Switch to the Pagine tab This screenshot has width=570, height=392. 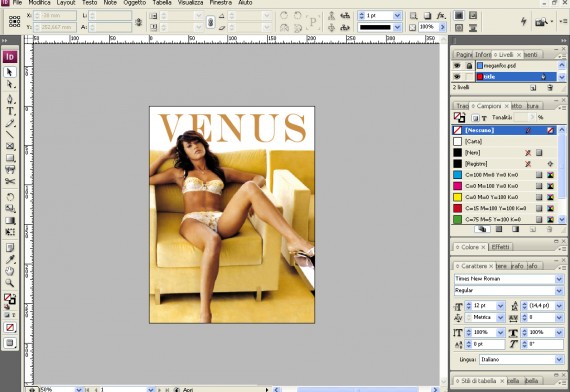coord(463,55)
